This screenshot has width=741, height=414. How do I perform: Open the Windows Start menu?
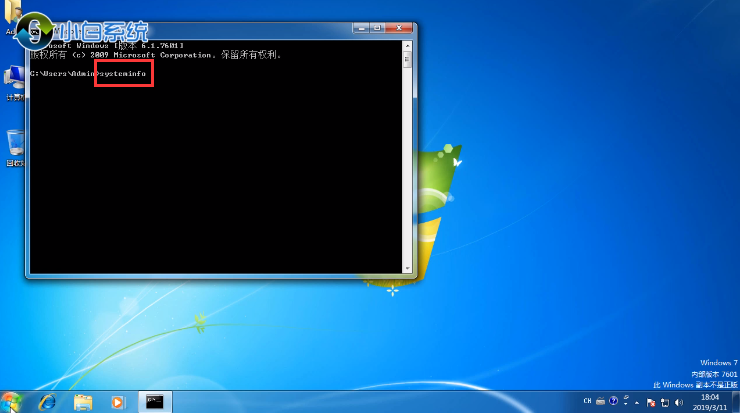[12, 402]
